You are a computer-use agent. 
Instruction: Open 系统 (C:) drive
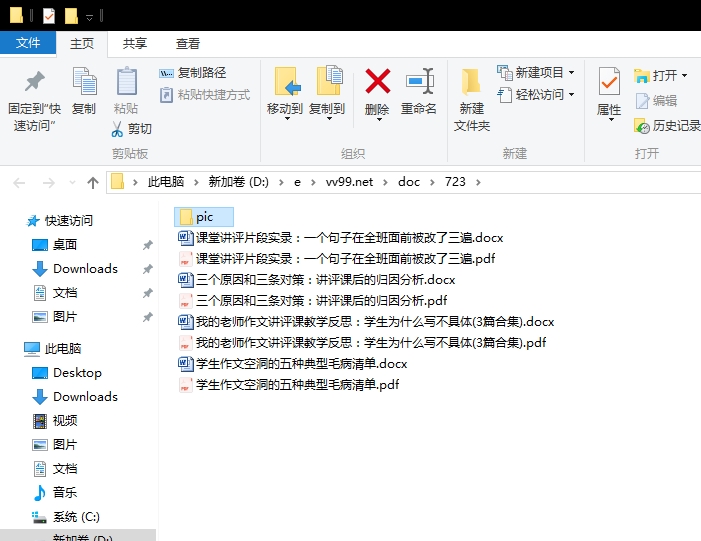click(66, 517)
